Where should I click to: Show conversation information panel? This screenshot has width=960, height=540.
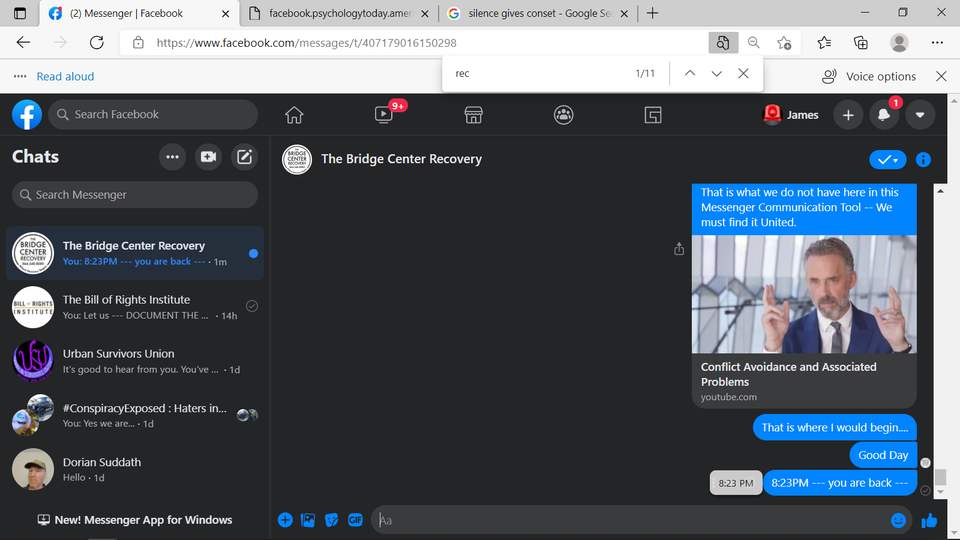(x=923, y=160)
